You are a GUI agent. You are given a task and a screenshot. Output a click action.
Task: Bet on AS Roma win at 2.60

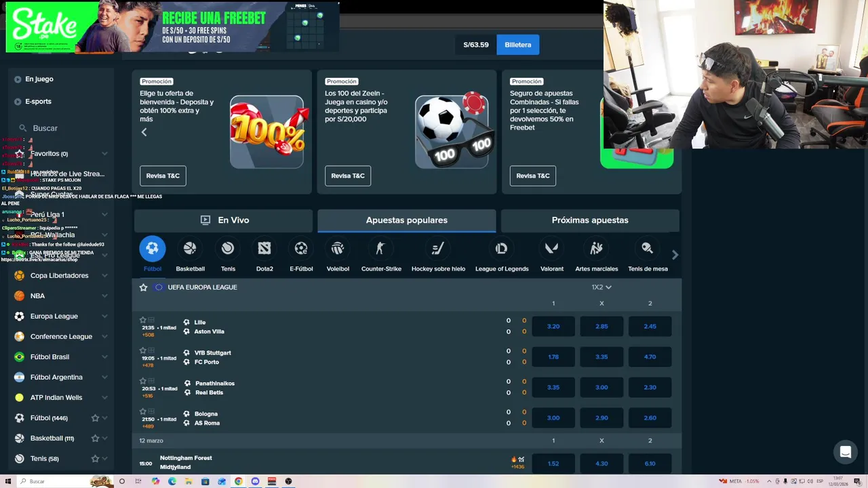(x=650, y=418)
